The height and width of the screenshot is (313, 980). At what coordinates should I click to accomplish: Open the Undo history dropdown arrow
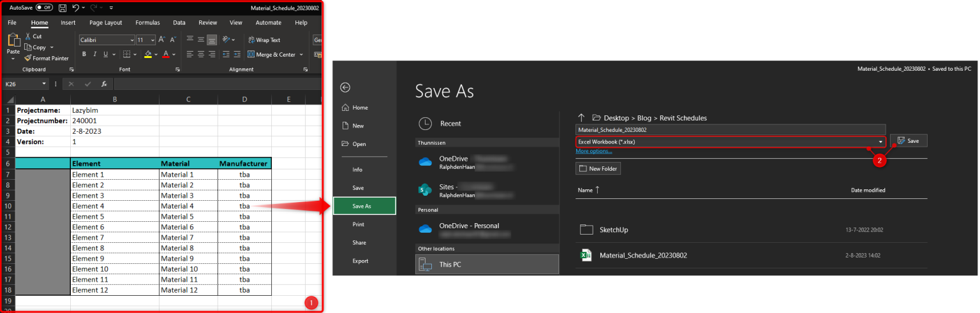pyautogui.click(x=84, y=8)
